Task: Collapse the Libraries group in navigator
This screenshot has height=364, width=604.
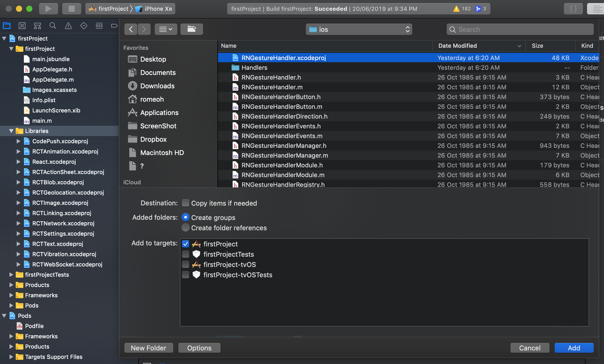Action: (x=11, y=131)
